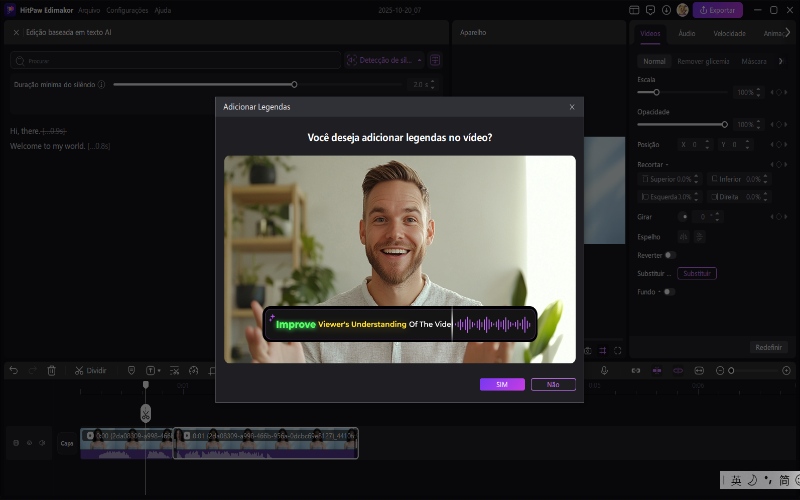Focus the Procurar search field
This screenshot has width=800, height=500.
(x=175, y=60)
